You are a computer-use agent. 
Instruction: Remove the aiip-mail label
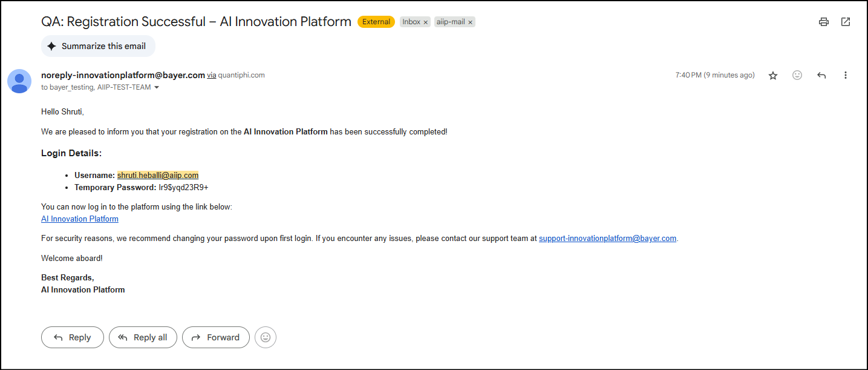471,22
